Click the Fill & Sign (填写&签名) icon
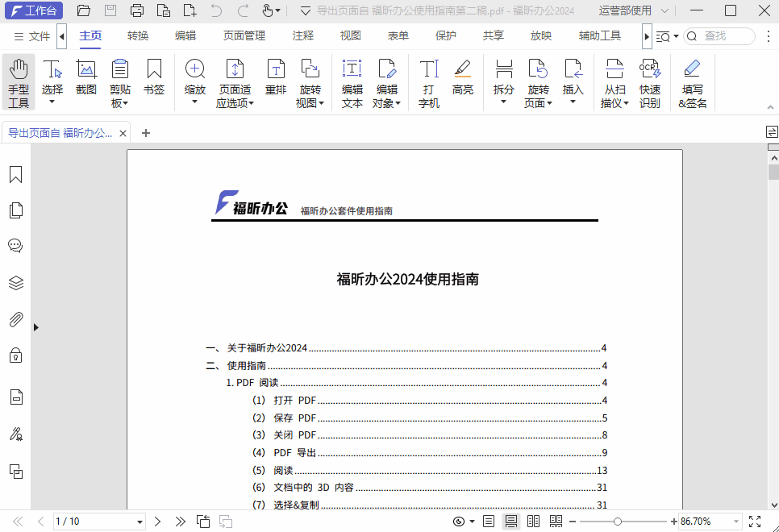The width and height of the screenshot is (779, 532). pos(692,80)
